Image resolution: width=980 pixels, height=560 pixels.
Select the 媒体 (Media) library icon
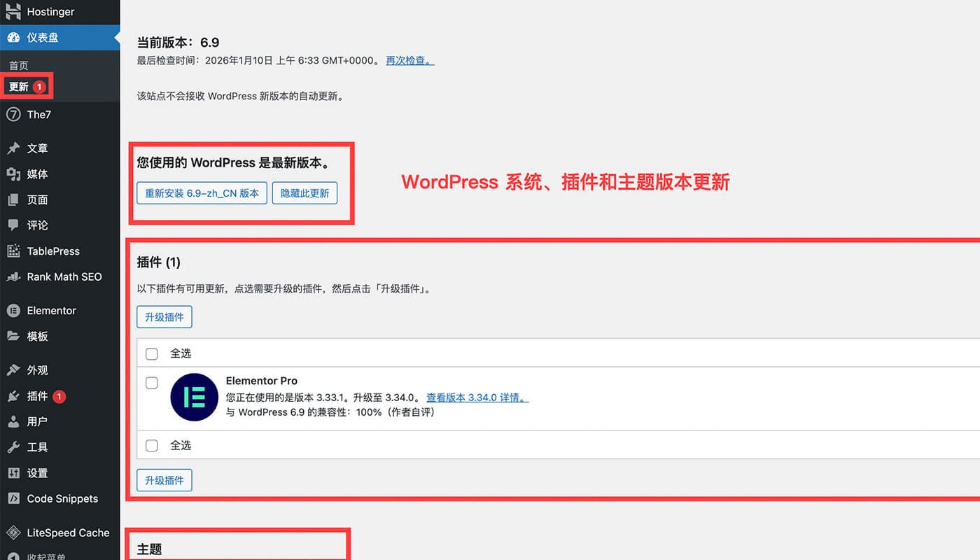click(x=38, y=174)
